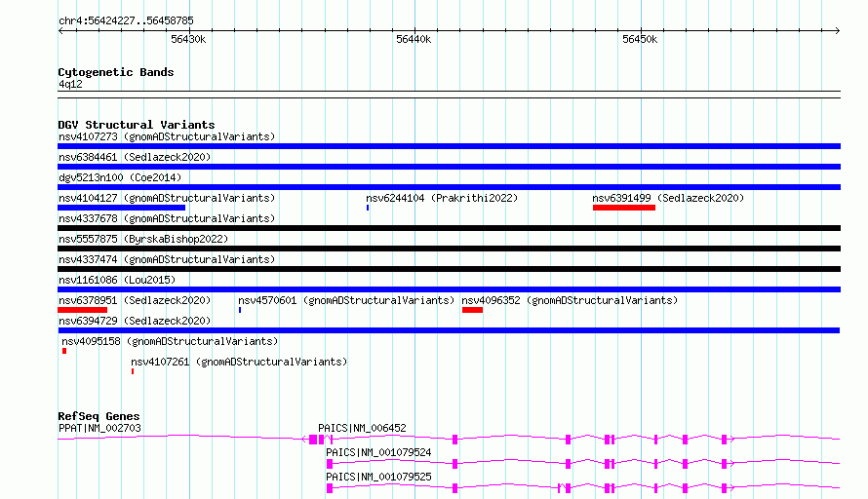Click the nsv4337678 text label
This screenshot has width=868, height=499.
[167, 218]
